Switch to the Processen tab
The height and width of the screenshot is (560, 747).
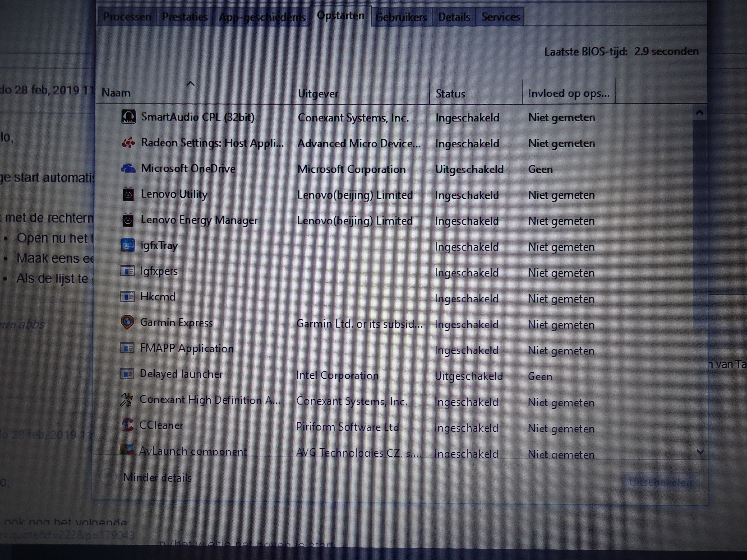[x=127, y=17]
